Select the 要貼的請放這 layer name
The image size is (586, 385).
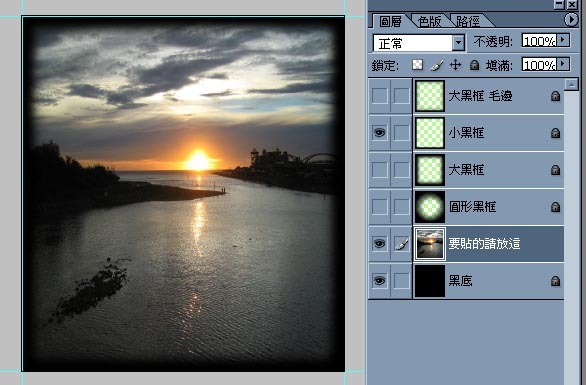(484, 244)
